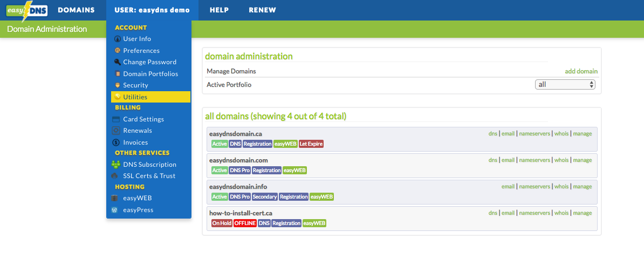
Task: Open nameservers for how-to-install-cert.ca
Action: tap(535, 213)
